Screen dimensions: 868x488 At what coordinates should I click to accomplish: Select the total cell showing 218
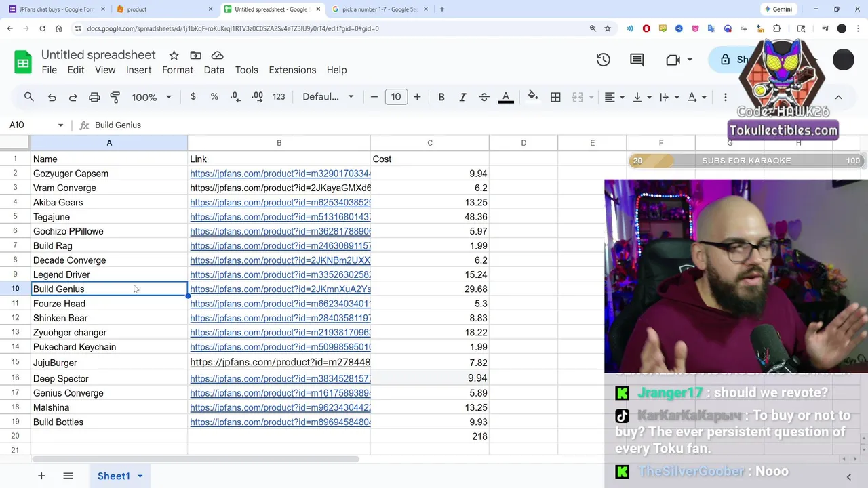(x=429, y=436)
